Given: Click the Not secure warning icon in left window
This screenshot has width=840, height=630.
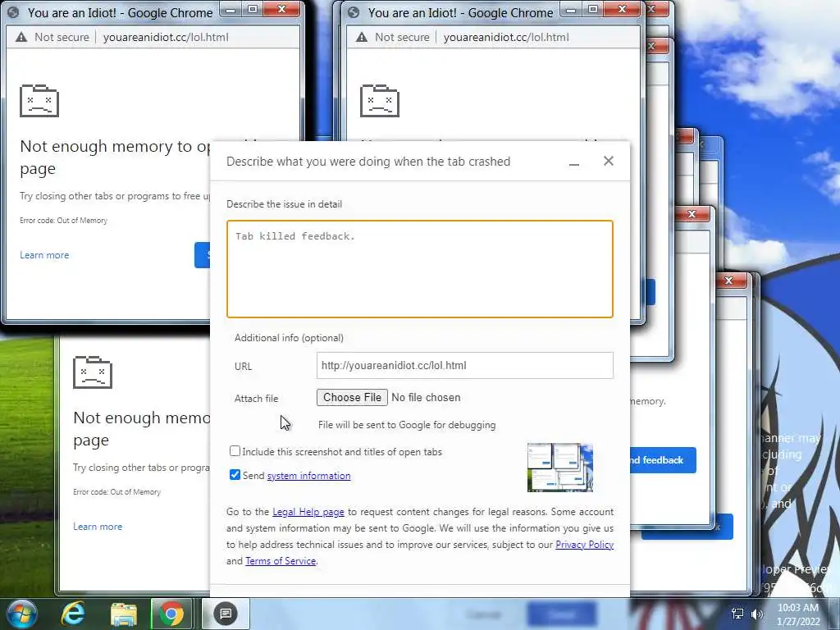Looking at the screenshot, I should point(21,37).
